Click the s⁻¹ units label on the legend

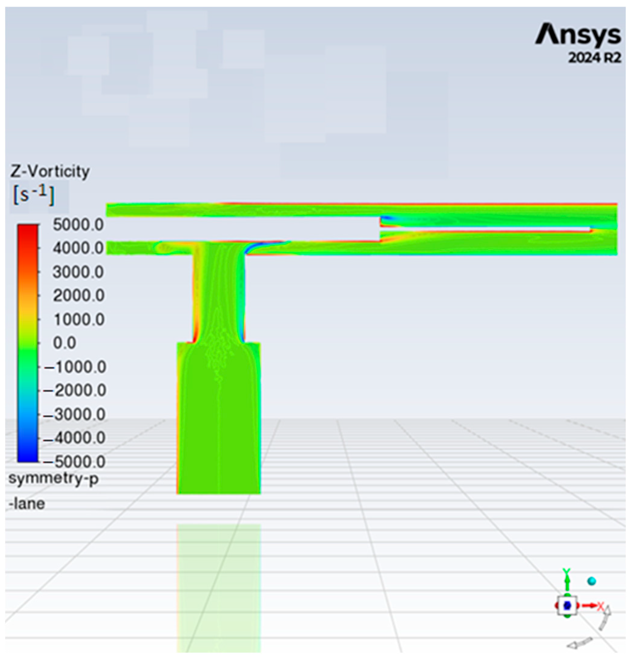[x=34, y=195]
